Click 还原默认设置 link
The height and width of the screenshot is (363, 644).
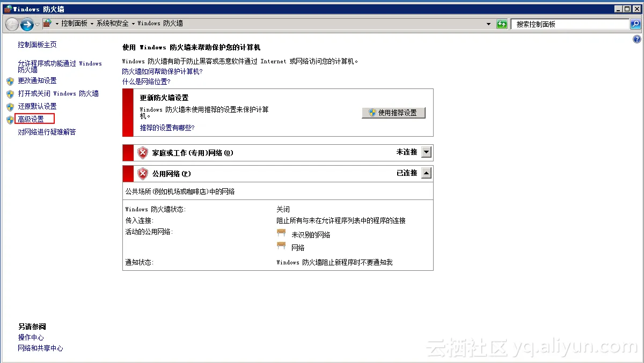[x=37, y=107]
